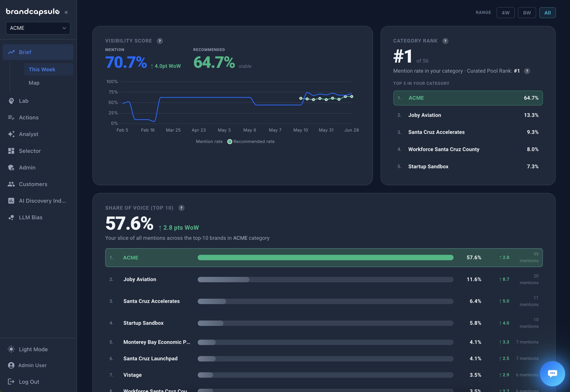Go to the Map sub-page

point(34,83)
